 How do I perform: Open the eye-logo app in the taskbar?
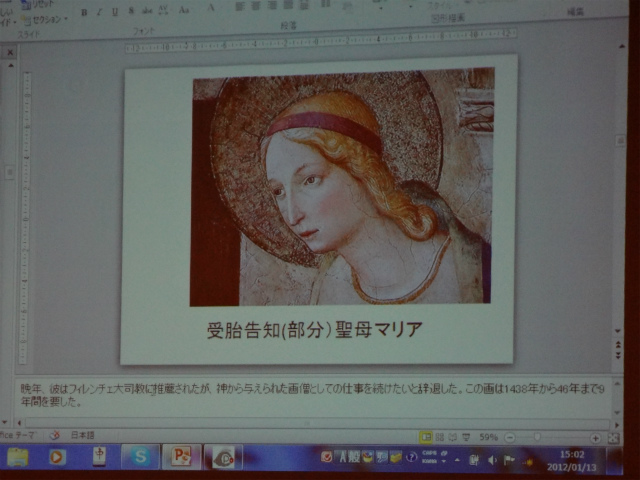223,457
